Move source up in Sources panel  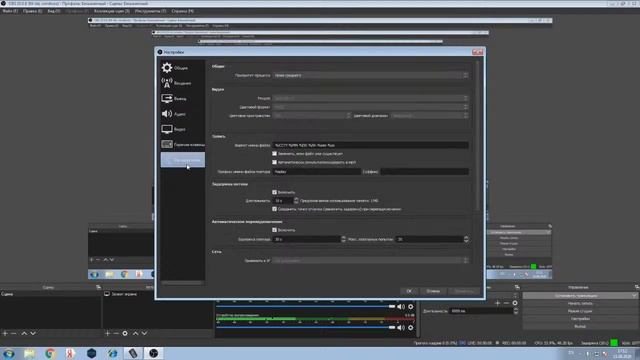[x=136, y=333]
